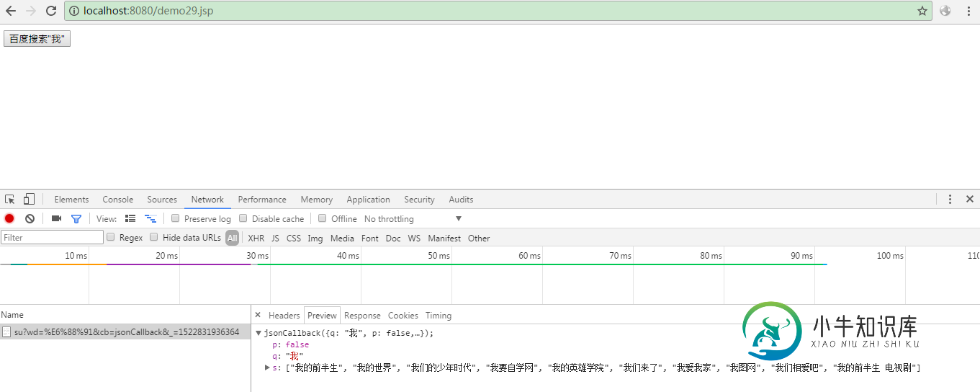Screen dimensions: 980x392
Task: Reload the current page
Action: pyautogui.click(x=51, y=11)
